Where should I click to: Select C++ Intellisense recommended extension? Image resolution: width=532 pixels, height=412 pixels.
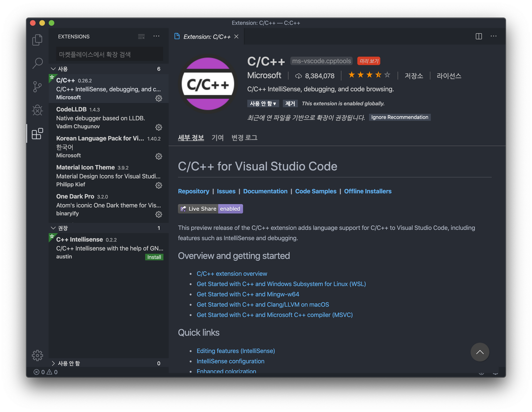click(x=108, y=248)
